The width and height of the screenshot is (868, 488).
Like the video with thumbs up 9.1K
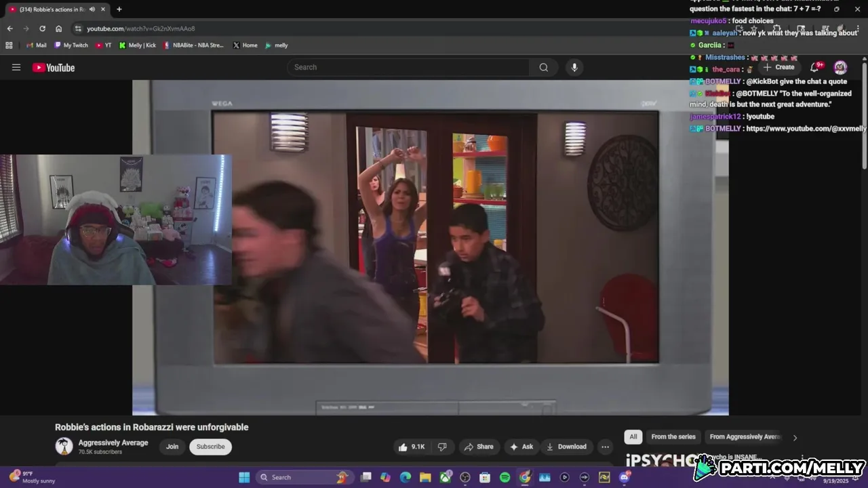pyautogui.click(x=412, y=447)
